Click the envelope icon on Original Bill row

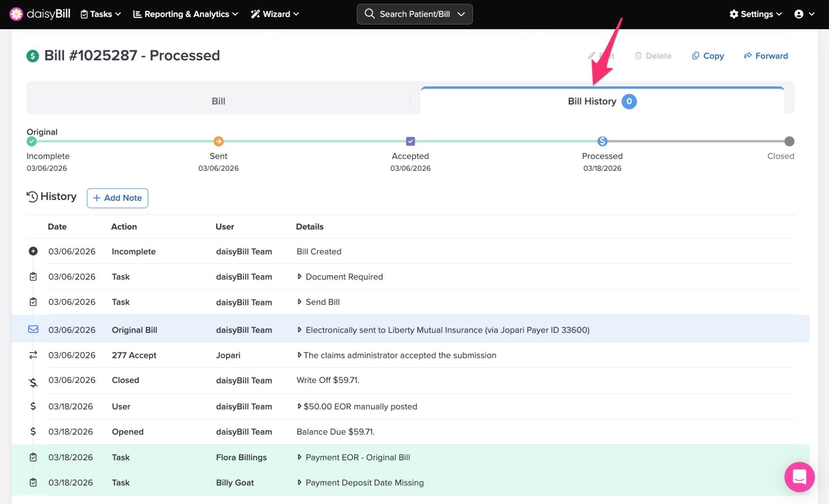pyautogui.click(x=33, y=329)
